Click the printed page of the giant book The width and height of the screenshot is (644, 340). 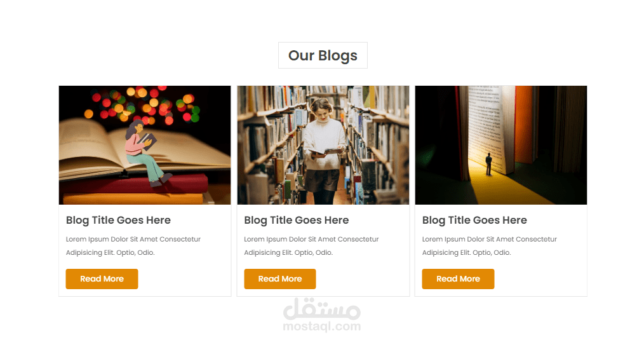tap(486, 123)
